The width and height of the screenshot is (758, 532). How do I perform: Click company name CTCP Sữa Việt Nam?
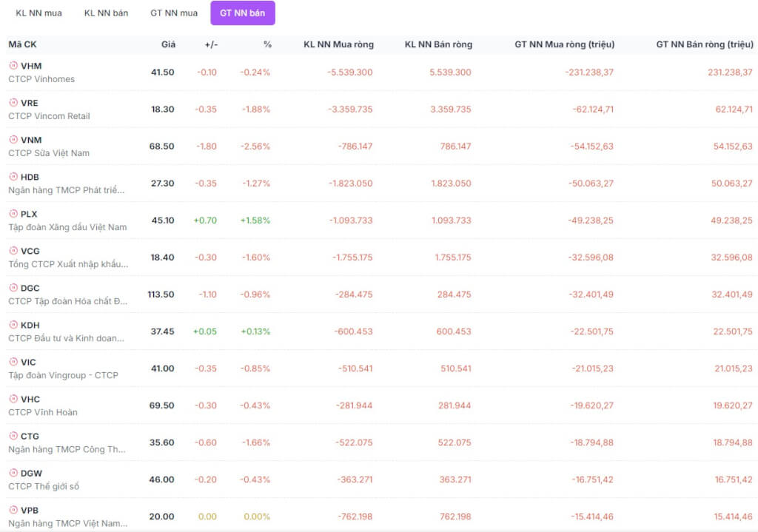49,153
